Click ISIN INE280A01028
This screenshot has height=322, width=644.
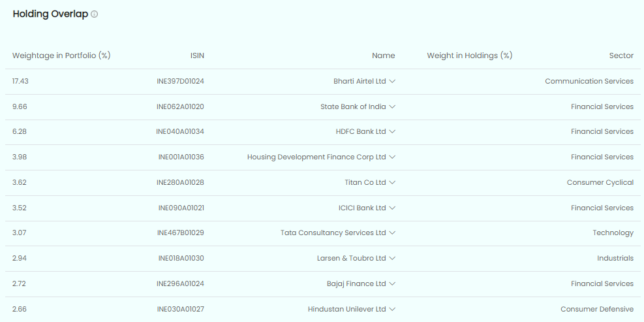click(180, 183)
